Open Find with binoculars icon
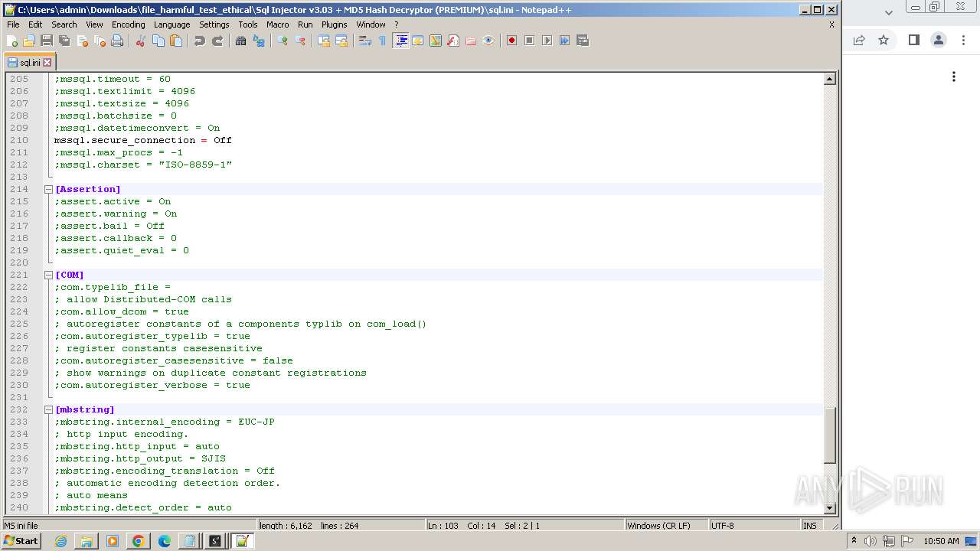Image resolution: width=980 pixels, height=551 pixels. [241, 41]
